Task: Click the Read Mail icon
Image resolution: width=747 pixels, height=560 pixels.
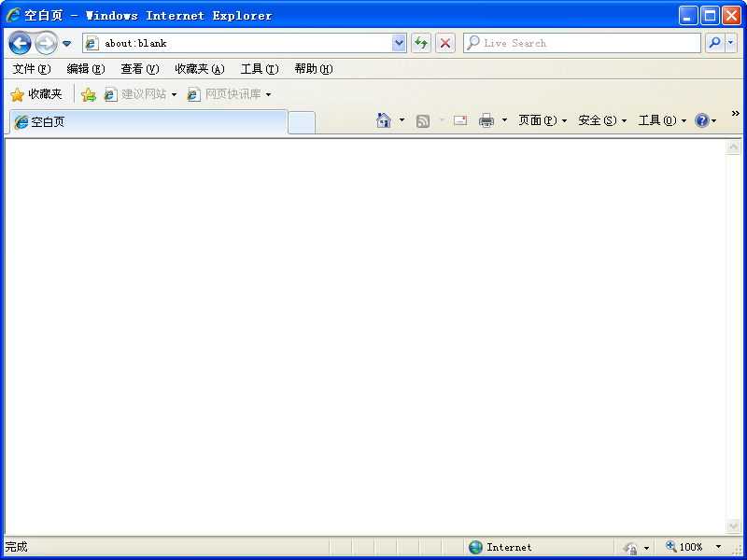Action: point(459,119)
